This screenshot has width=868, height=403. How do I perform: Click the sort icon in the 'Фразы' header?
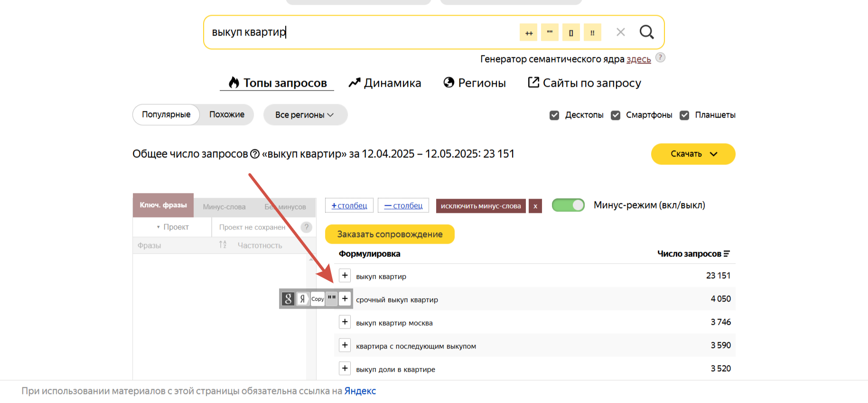223,245
